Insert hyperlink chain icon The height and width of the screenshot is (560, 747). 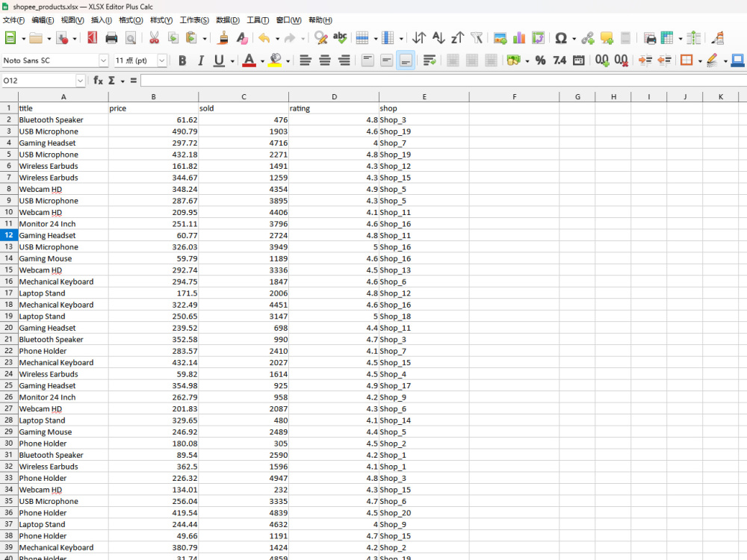click(588, 37)
